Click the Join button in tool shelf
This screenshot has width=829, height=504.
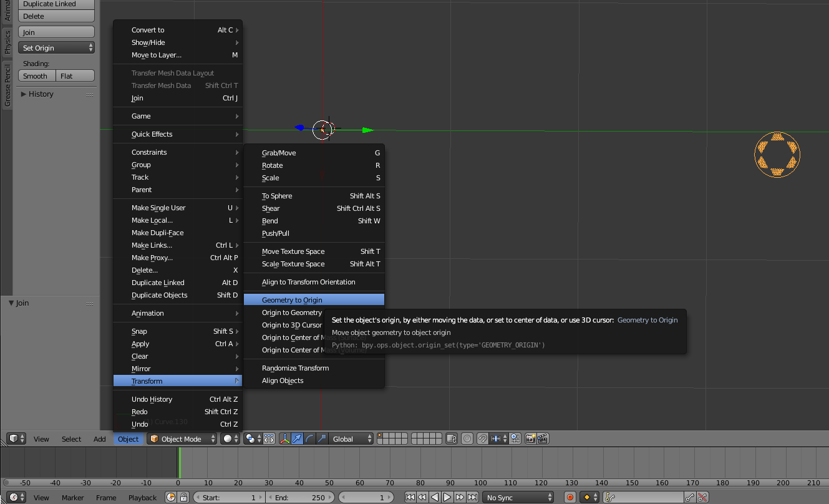(x=56, y=32)
